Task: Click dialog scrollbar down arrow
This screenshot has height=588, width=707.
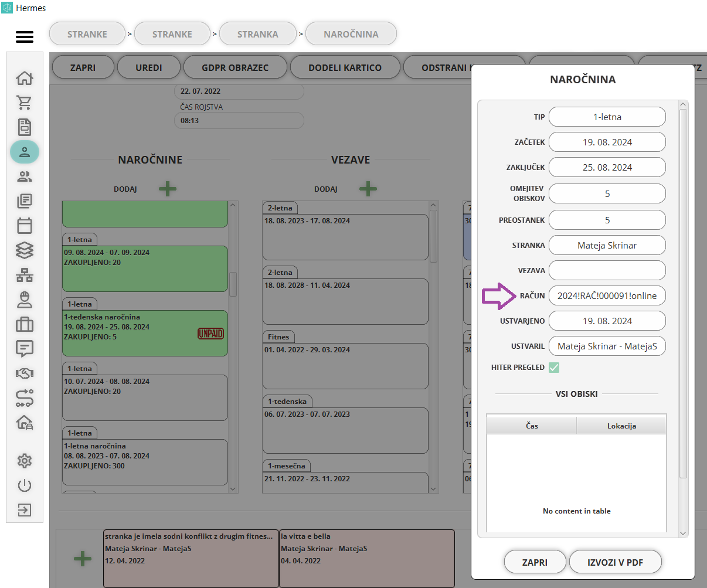Action: pos(683,533)
